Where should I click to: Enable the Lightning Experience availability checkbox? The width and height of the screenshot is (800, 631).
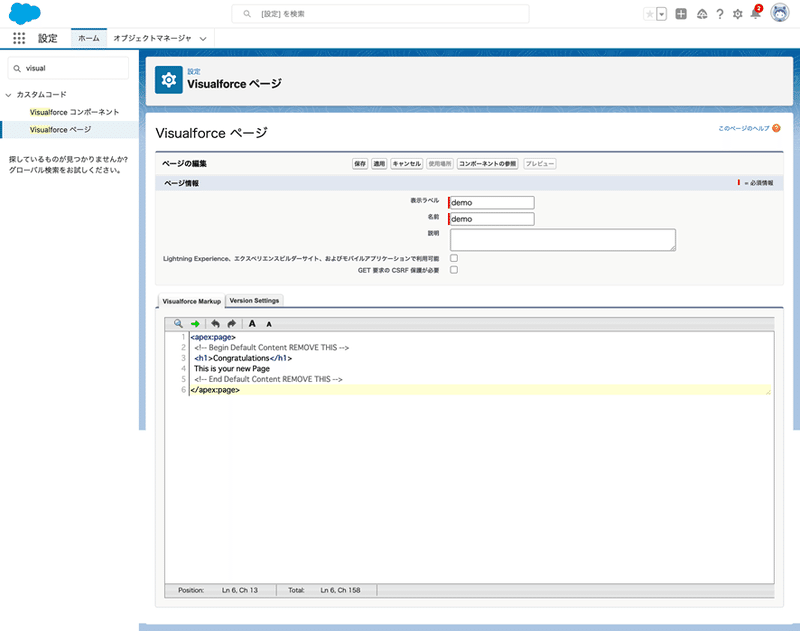[x=454, y=258]
